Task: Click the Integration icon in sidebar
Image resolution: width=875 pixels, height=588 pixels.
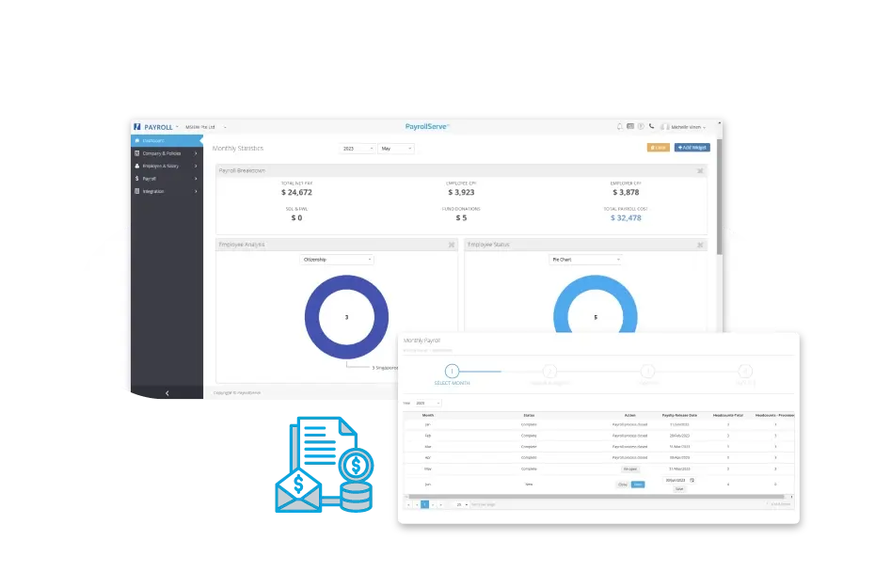Action: [137, 191]
